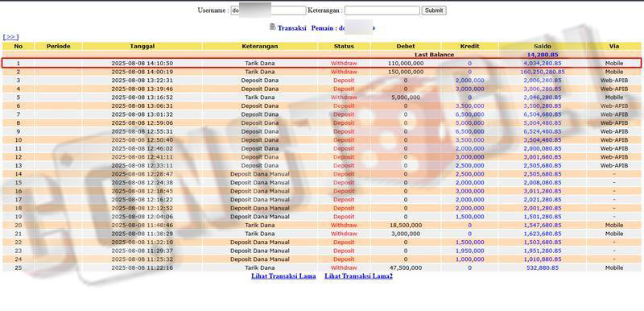
Task: Click the Keterangan column header
Action: pyautogui.click(x=259, y=46)
